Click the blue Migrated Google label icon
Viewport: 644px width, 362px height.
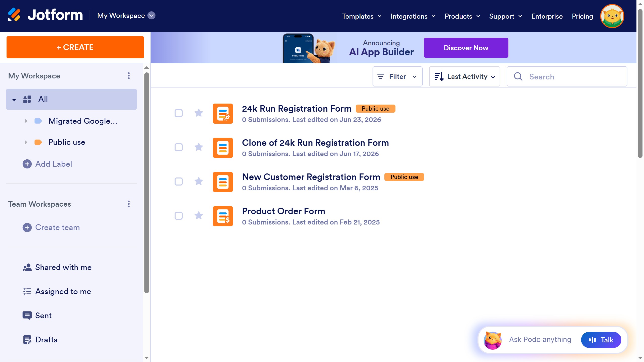tap(38, 121)
